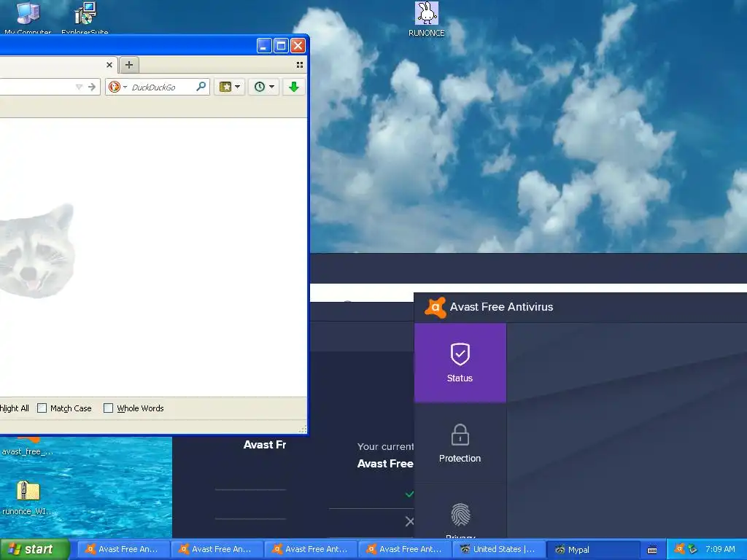Expand the DuckDuckGo search engine dropdown
Screen dimensions: 747x560
125,87
